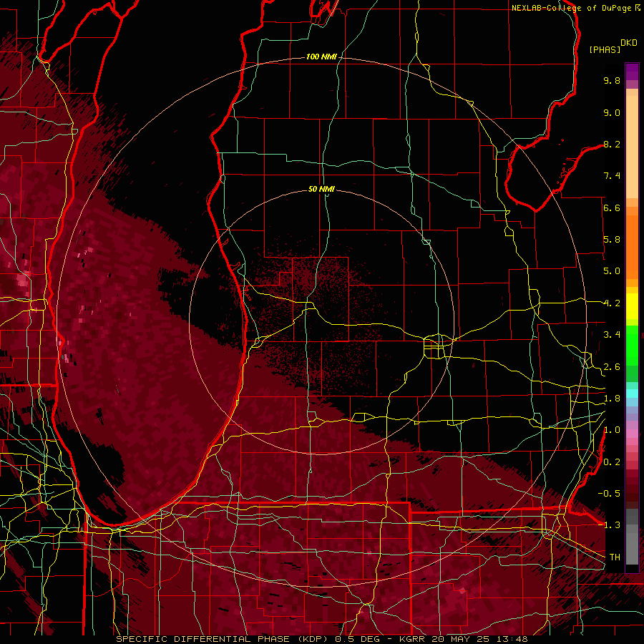Click the 2.6 value on the color scale
Screen dimensions: 644x644
click(x=612, y=367)
